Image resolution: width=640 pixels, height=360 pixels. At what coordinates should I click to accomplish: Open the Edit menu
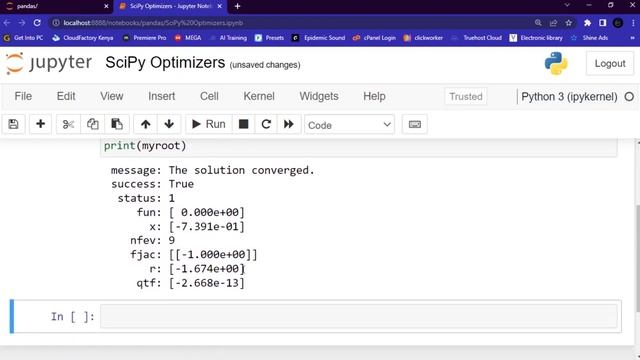66,96
